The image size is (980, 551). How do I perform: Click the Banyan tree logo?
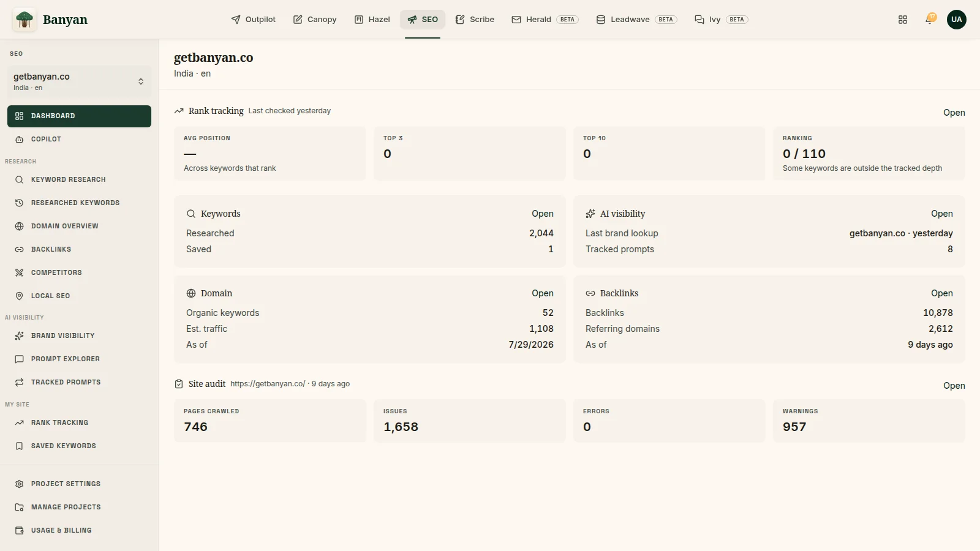tap(24, 20)
